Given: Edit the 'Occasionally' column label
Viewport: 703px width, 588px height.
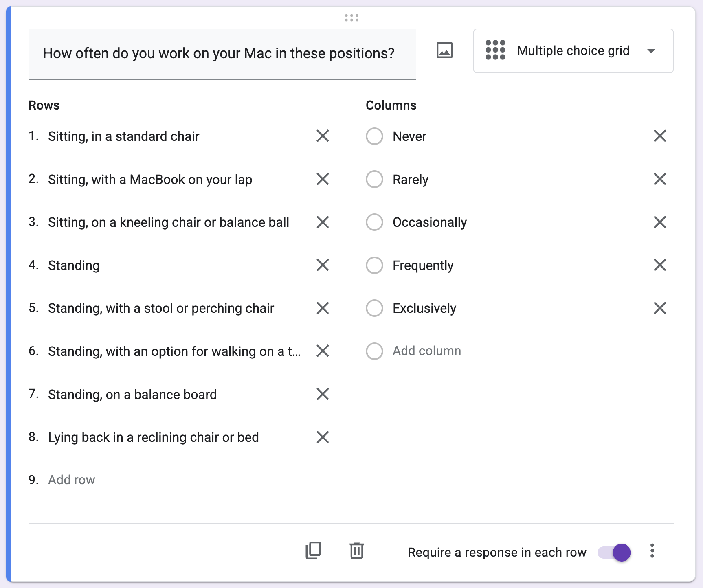Looking at the screenshot, I should click(x=429, y=222).
